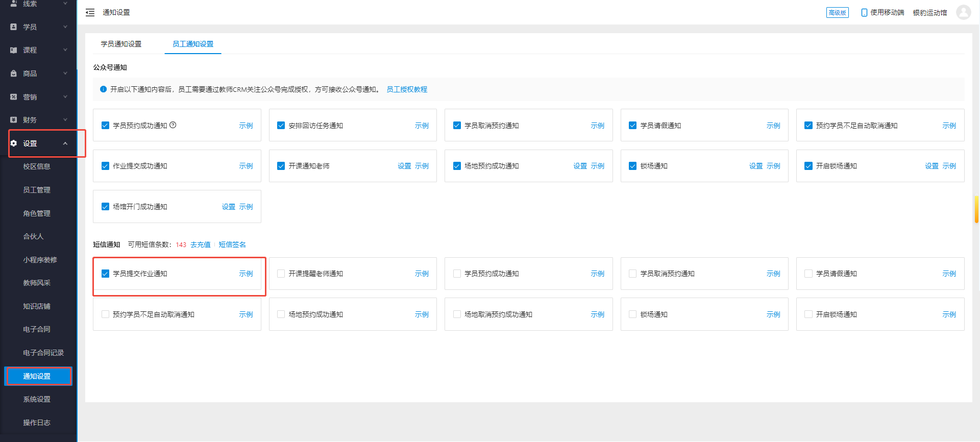Click the 商品 bag icon in sidebar
Screen dimensions: 980x442
(x=14, y=73)
